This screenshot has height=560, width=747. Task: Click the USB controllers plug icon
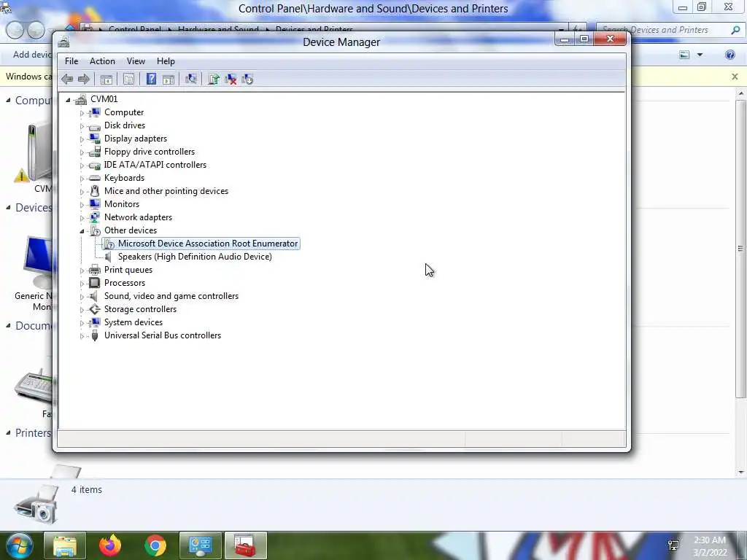[x=95, y=335]
